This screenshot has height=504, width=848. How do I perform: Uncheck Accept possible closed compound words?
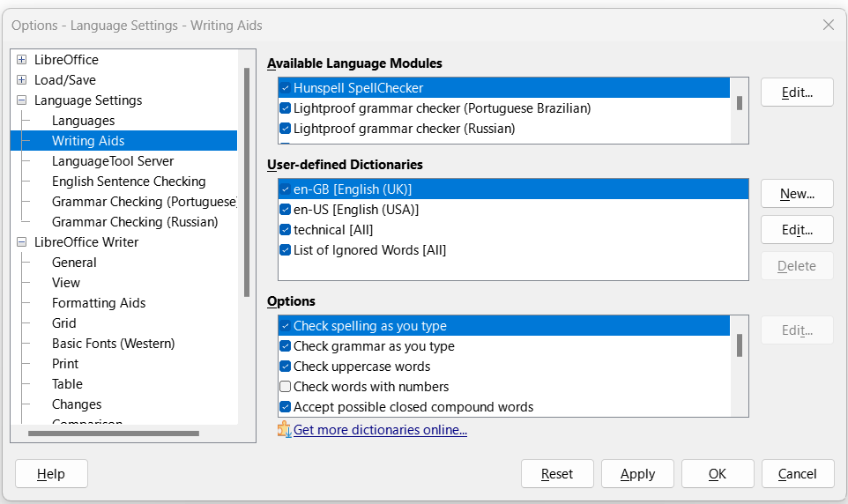pos(286,407)
